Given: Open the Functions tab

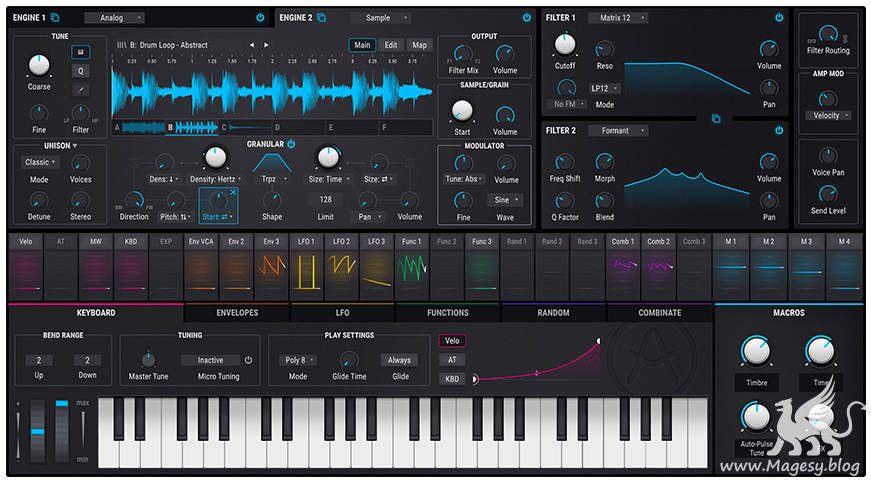Looking at the screenshot, I should click(448, 313).
